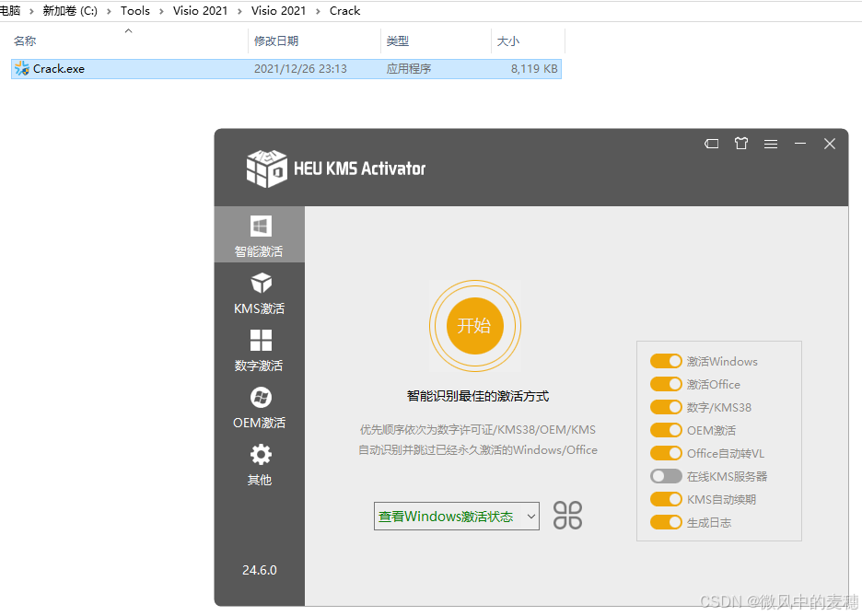The image size is (862, 616).
Task: Go to 新加卷 (C:) in breadcrumb
Action: [x=70, y=10]
